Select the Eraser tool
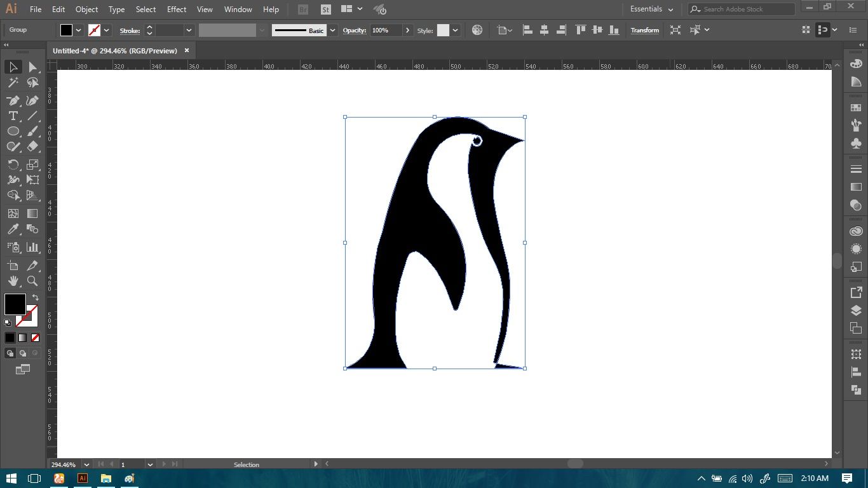This screenshot has height=488, width=868. pyautogui.click(x=32, y=146)
